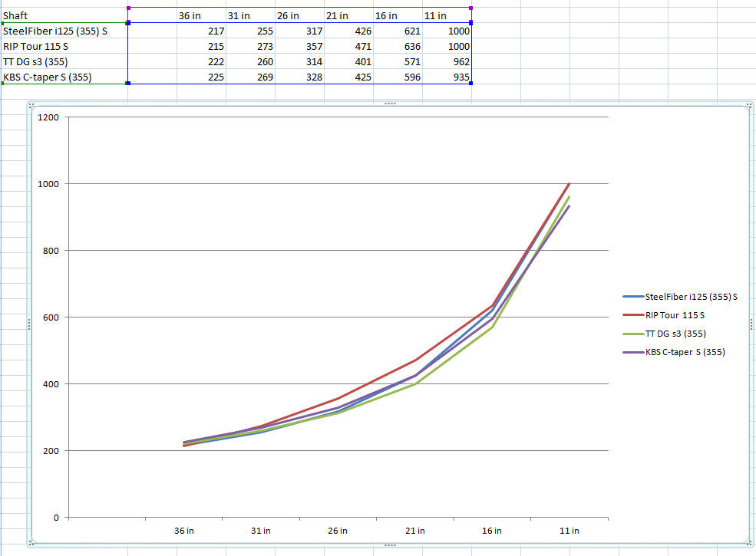The width and height of the screenshot is (756, 556).
Task: Select the TT DG s3 (355) row label
Action: click(x=64, y=61)
